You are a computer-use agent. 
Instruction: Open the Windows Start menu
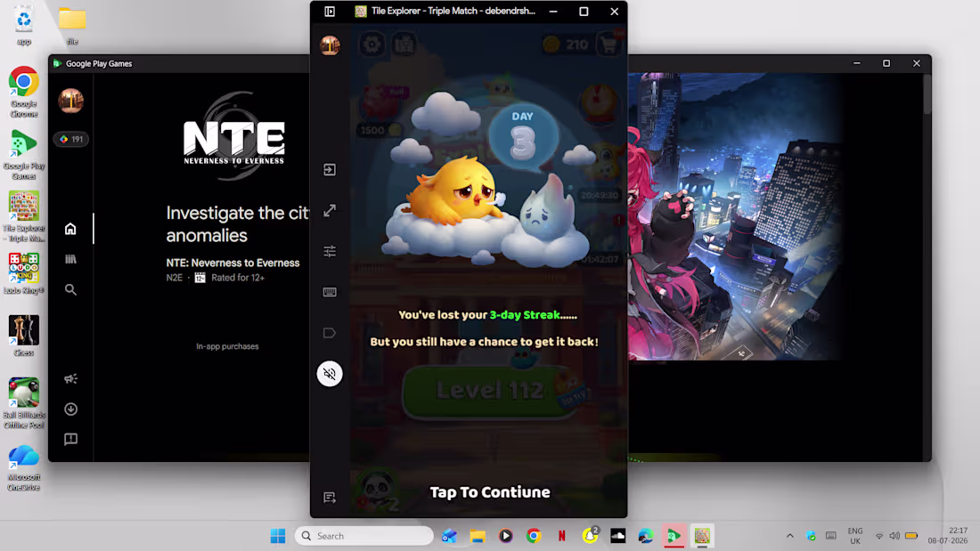[x=278, y=536]
